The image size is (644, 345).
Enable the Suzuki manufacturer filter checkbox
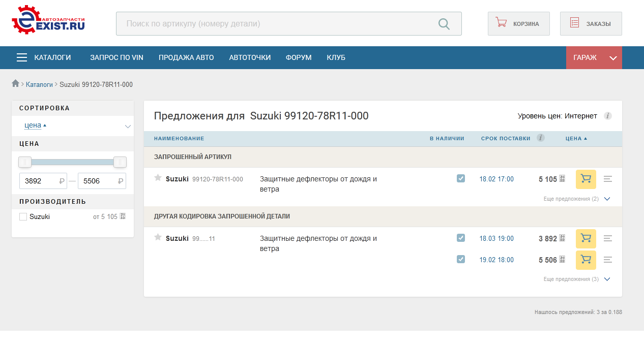(x=23, y=217)
